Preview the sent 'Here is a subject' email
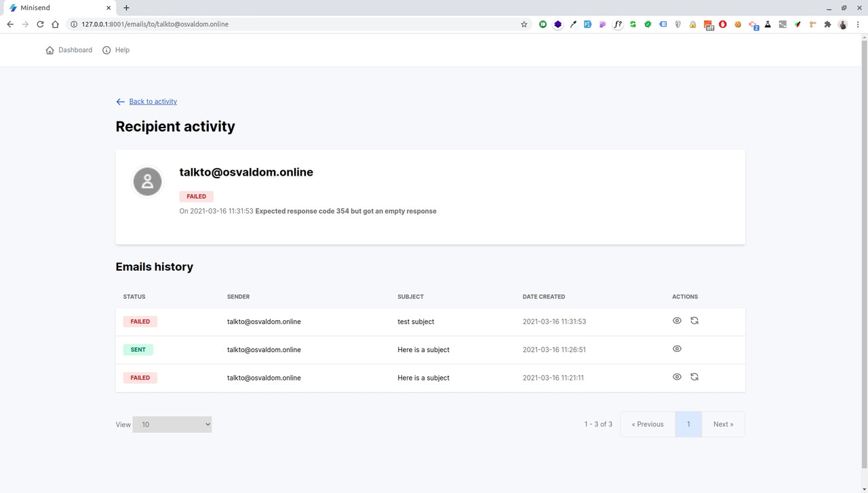The image size is (868, 493). point(677,349)
